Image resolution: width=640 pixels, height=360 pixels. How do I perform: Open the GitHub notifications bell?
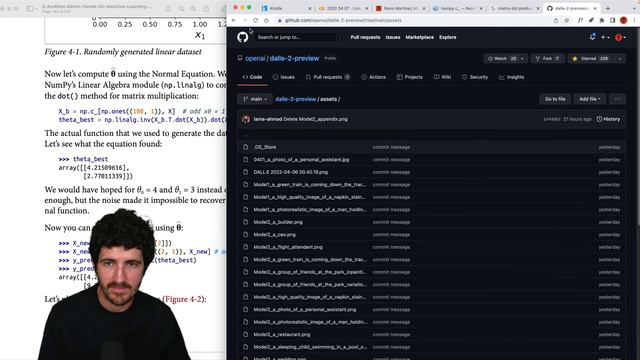593,37
